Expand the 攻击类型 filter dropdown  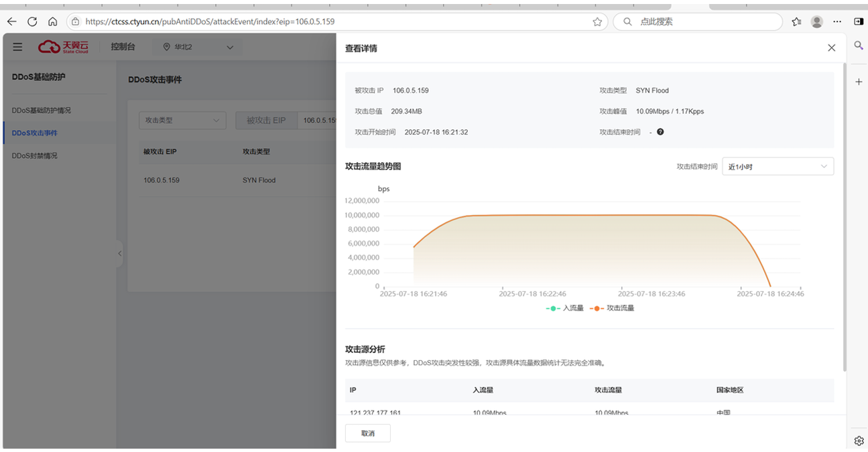point(182,121)
